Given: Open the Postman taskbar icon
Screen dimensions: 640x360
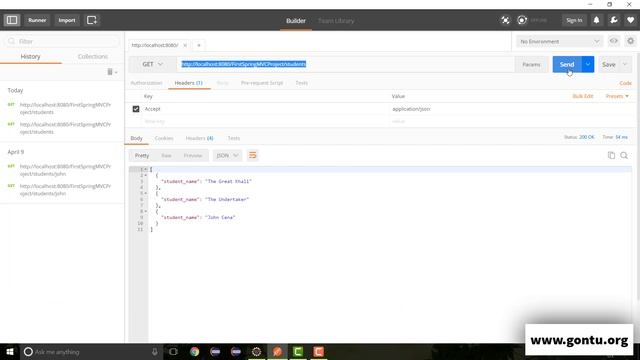Looking at the screenshot, I should pyautogui.click(x=277, y=351).
